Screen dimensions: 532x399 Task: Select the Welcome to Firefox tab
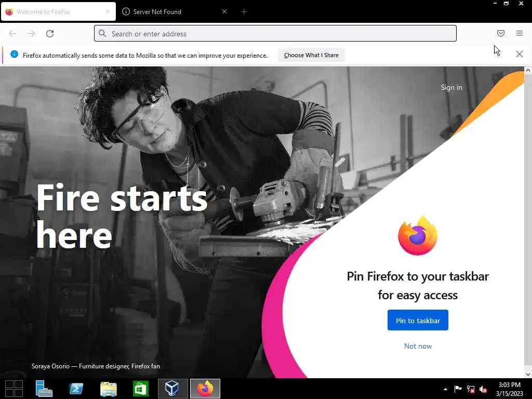(x=58, y=12)
